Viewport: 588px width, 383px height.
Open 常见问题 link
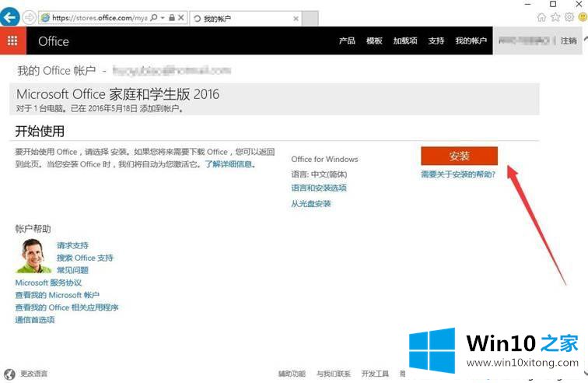pyautogui.click(x=72, y=270)
